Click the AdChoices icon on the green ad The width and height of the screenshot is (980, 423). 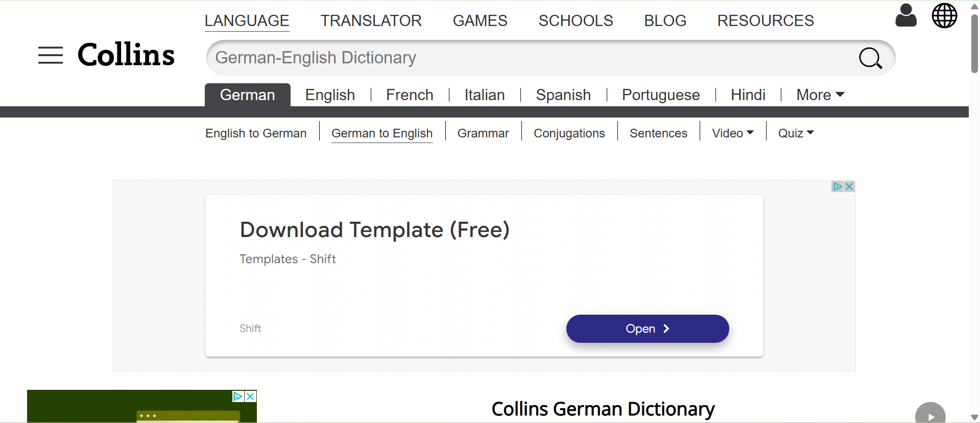tap(238, 396)
